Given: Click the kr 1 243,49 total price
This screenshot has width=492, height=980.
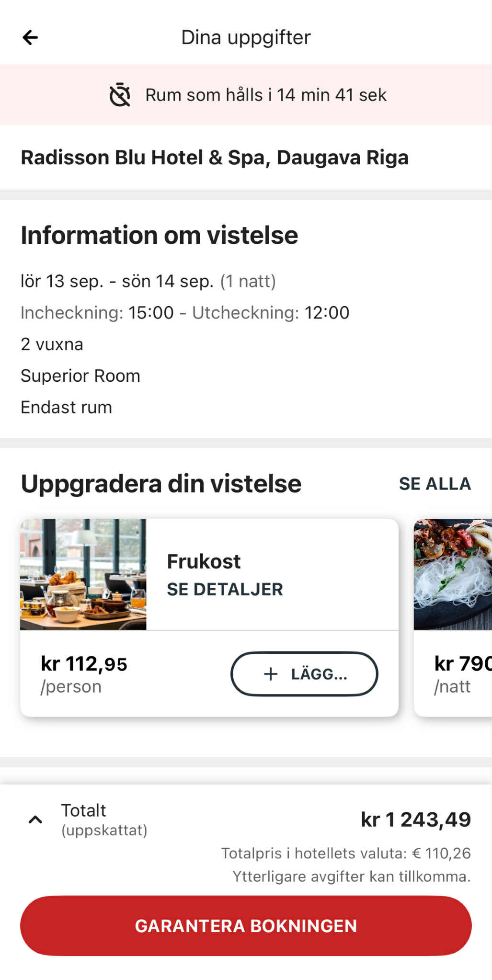Looking at the screenshot, I should (x=416, y=820).
